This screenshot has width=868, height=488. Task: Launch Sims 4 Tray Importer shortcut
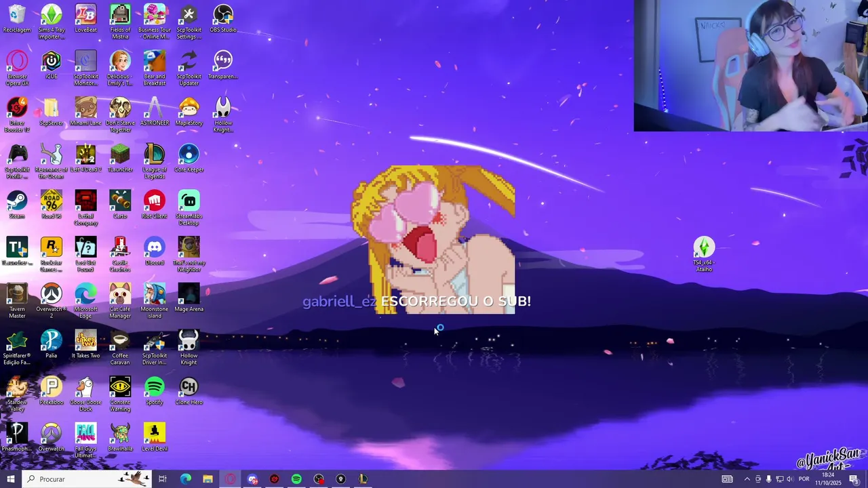pos(52,22)
